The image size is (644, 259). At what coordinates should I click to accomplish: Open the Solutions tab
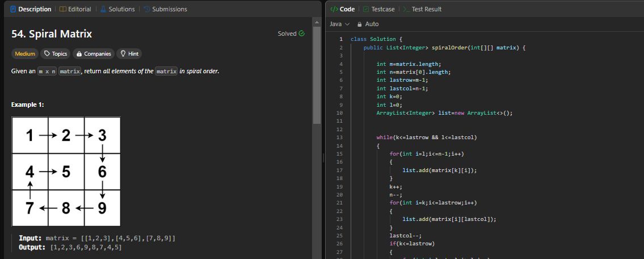[117, 9]
